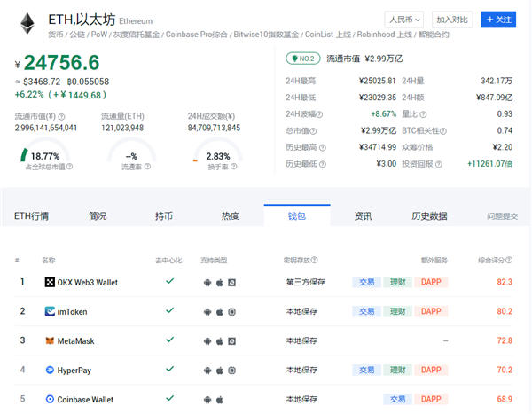Click help icon next to 量比

coord(423,114)
